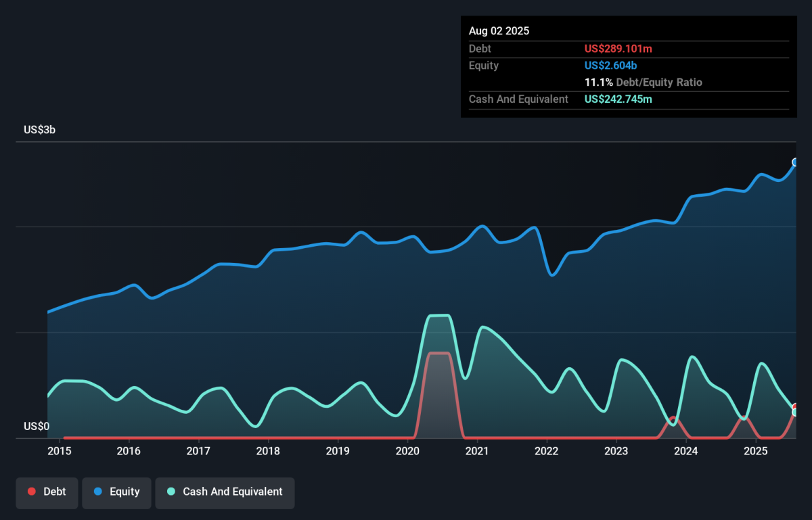This screenshot has width=812, height=520.
Task: Click the Aug 02 2025 tooltip date
Action: (x=499, y=31)
